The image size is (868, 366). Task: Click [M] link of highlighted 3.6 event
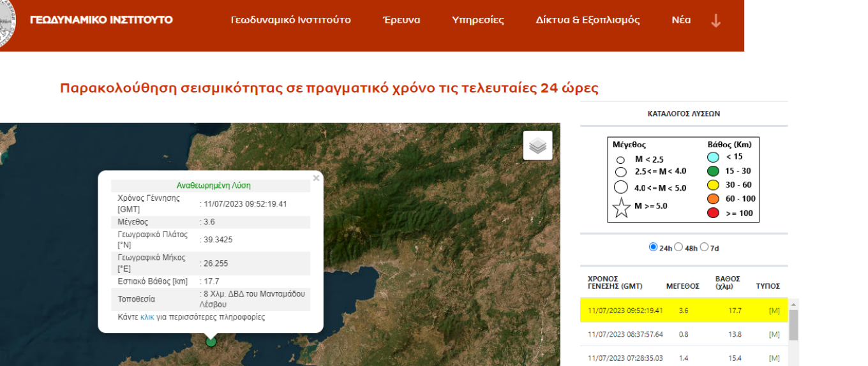[x=774, y=311]
